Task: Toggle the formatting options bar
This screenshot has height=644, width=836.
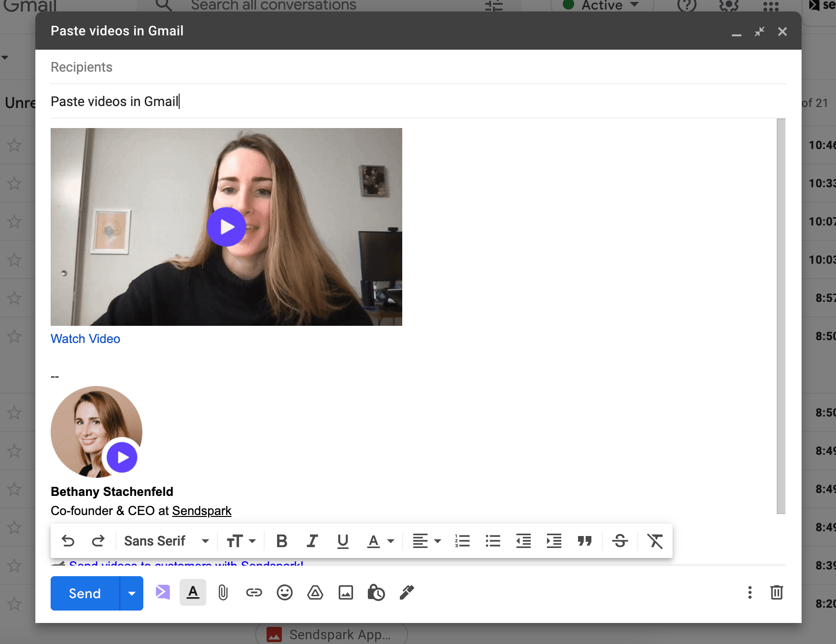Action: pos(193,592)
